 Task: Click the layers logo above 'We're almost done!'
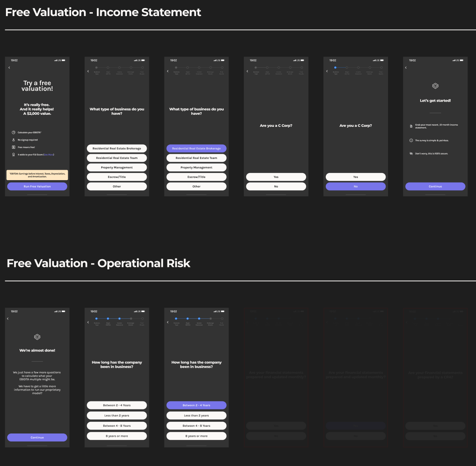[37, 337]
